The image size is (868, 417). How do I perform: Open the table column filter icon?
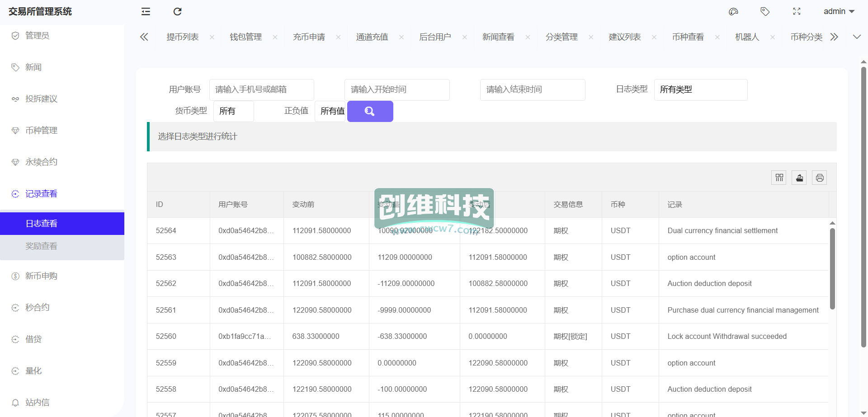779,178
